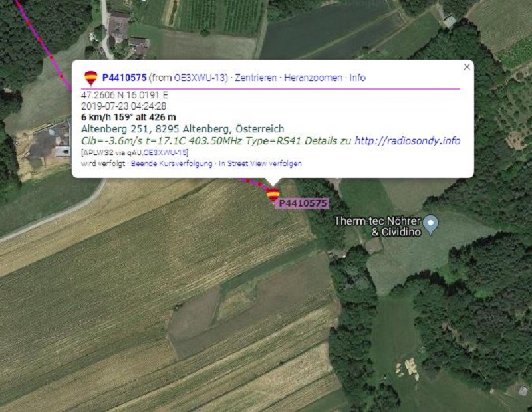Open the P4410575 callsign link in popup
Screen dimensions: 532x412
(124, 78)
